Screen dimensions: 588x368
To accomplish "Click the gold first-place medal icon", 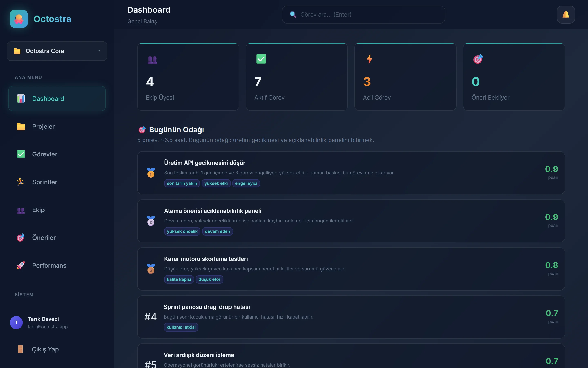I will click(x=151, y=173).
